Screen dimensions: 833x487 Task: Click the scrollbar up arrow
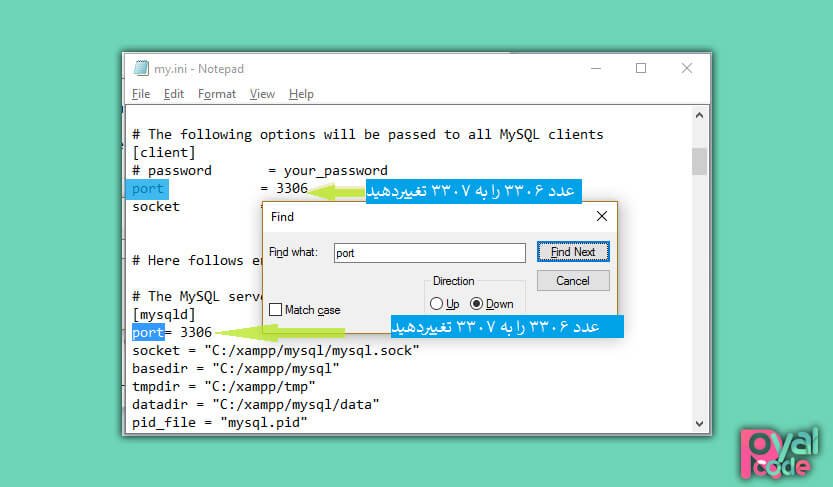click(699, 115)
